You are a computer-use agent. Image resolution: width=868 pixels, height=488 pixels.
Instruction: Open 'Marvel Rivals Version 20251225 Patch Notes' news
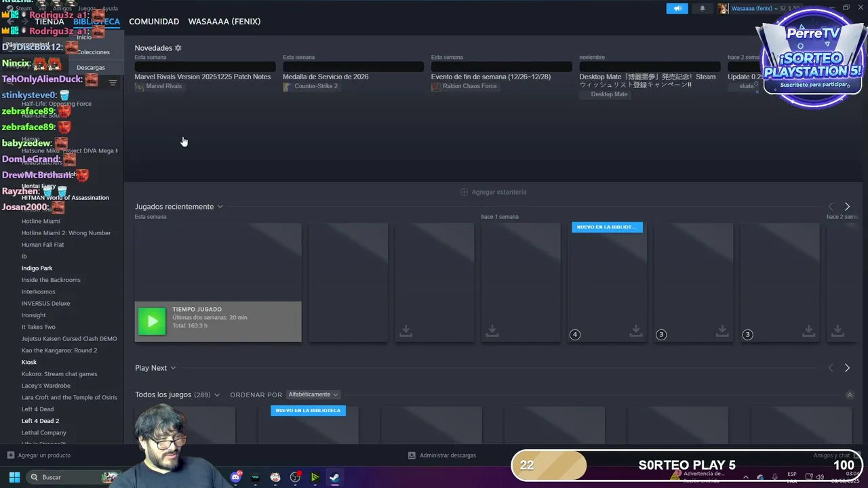pos(203,77)
